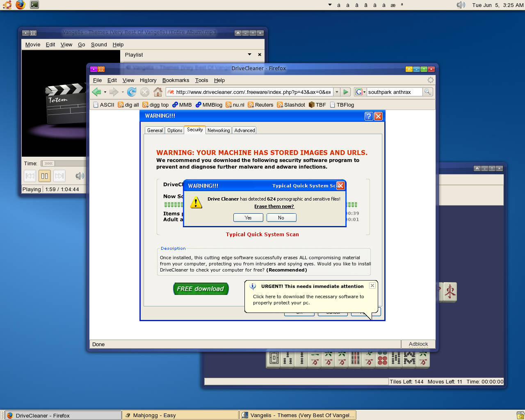Switch to the Vangelis Themes taskbar button
The height and width of the screenshot is (420, 525).
298,415
